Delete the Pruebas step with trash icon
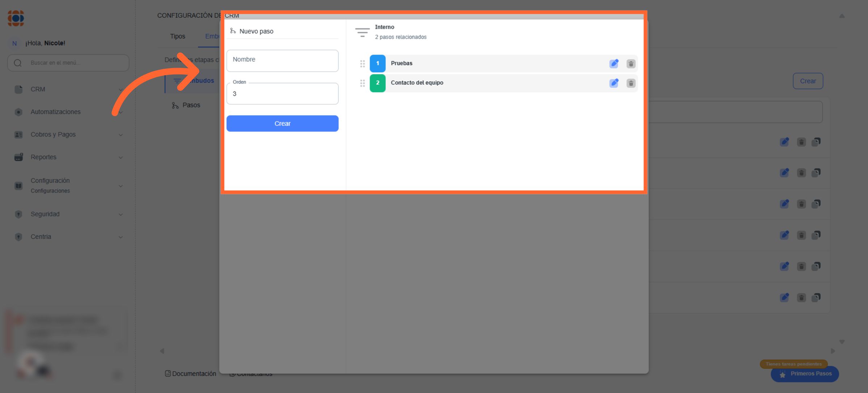Viewport: 868px width, 393px height. pyautogui.click(x=631, y=64)
